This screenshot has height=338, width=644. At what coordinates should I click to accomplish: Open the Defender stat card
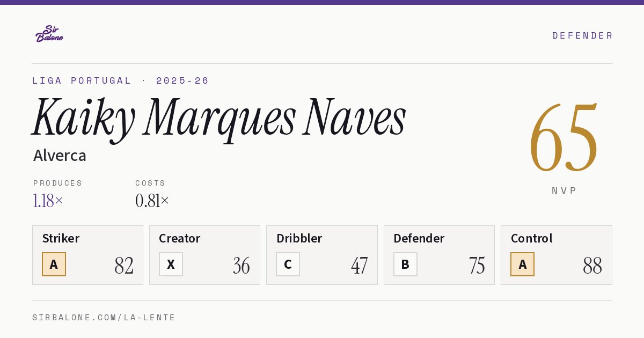[439, 255]
